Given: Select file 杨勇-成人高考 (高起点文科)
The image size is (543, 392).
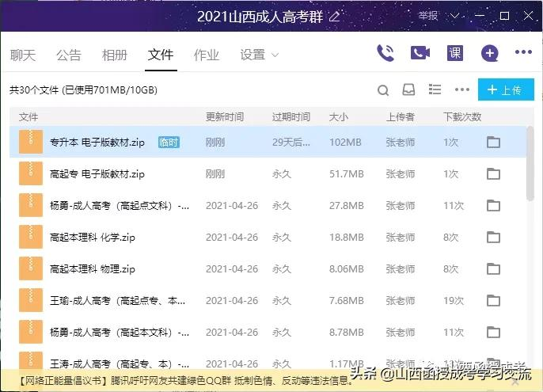Looking at the screenshot, I should coord(120,206).
